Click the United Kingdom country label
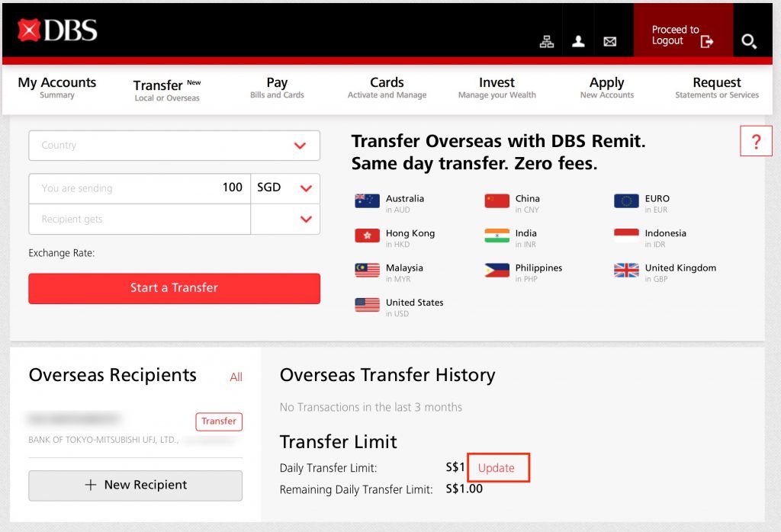 [x=680, y=268]
